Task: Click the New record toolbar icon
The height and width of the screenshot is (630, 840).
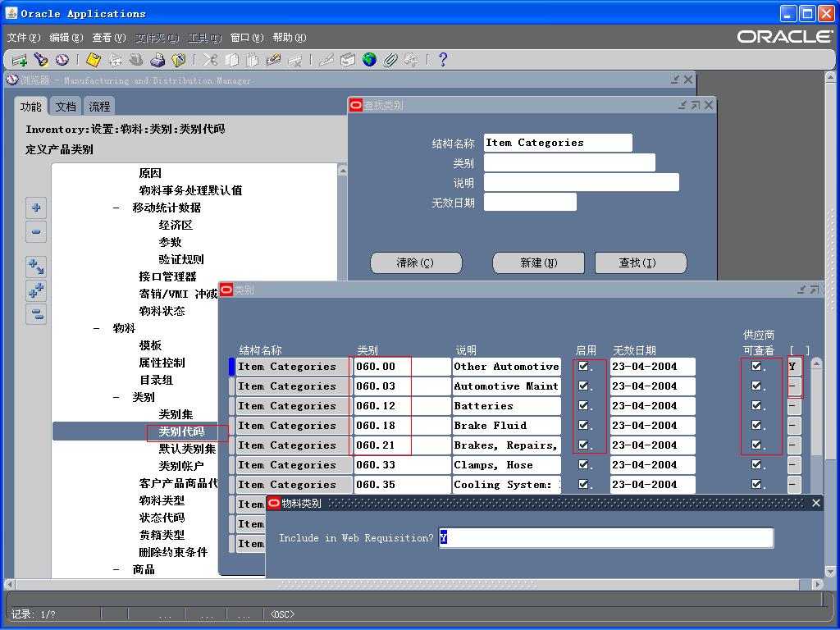Action: (x=20, y=60)
